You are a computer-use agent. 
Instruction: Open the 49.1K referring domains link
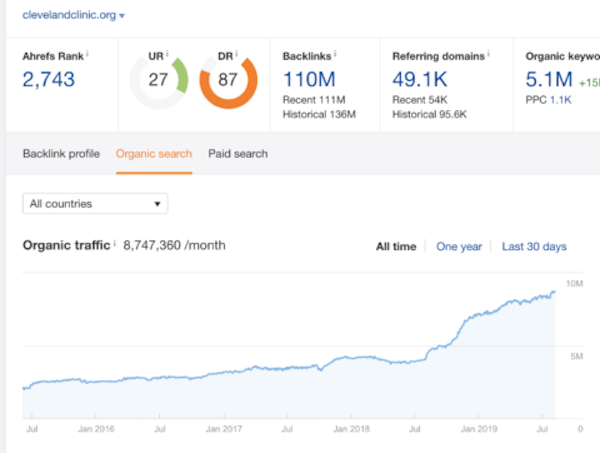click(x=420, y=80)
